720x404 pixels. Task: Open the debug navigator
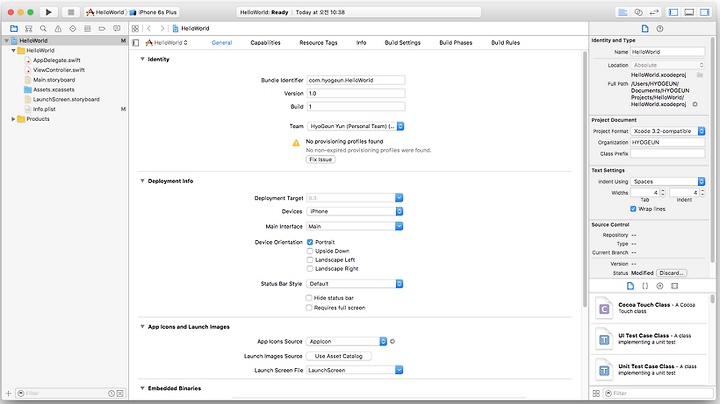tap(87, 28)
